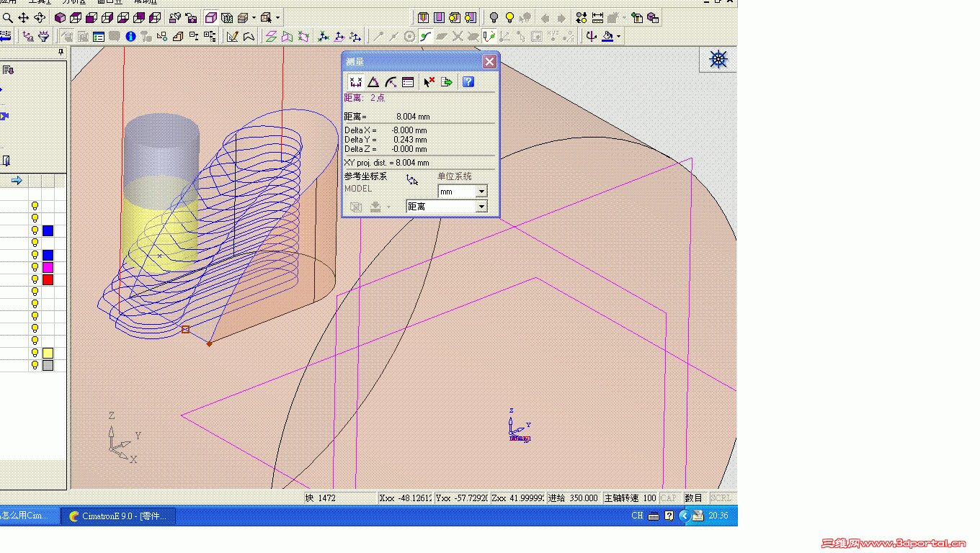The image size is (980, 553).
Task: Click the funnel filter icon
Action: pos(43,36)
